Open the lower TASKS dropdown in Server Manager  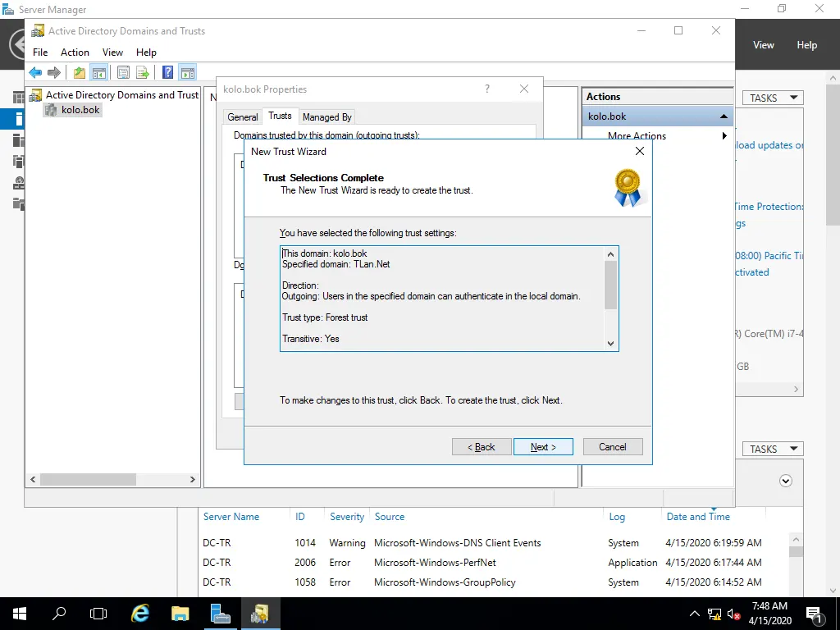[x=773, y=449]
